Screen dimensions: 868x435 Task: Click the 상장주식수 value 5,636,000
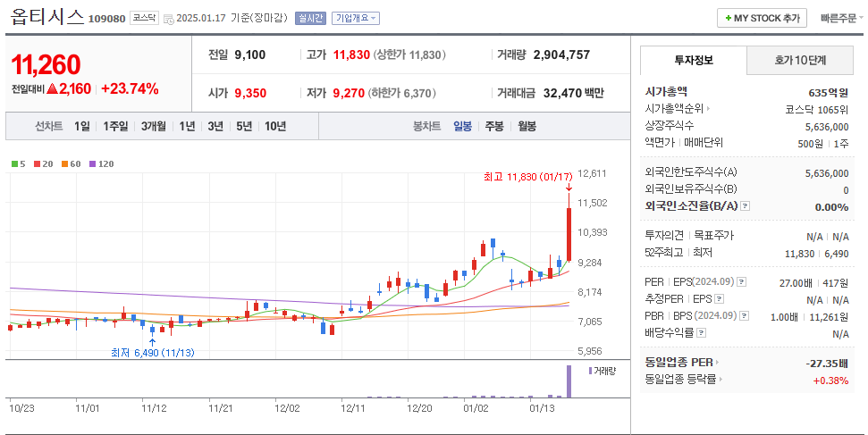(827, 127)
